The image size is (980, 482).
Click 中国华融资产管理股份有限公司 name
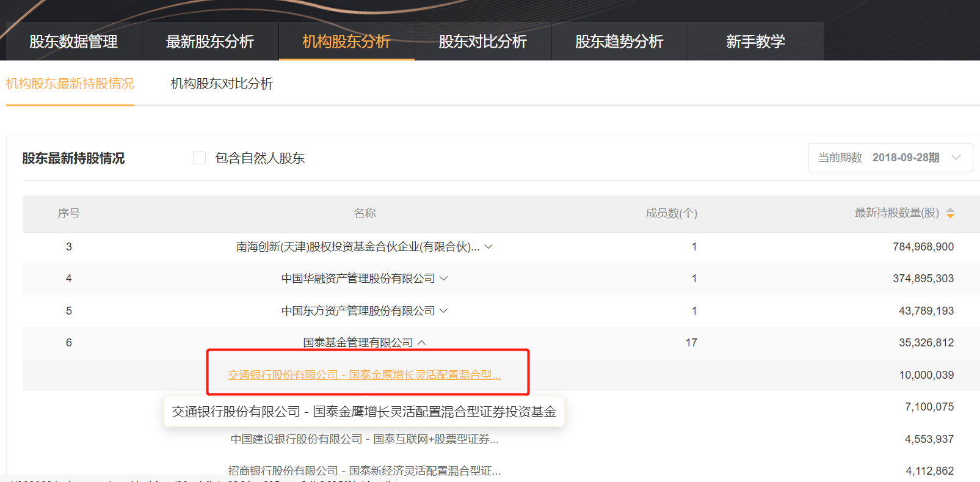(x=358, y=279)
